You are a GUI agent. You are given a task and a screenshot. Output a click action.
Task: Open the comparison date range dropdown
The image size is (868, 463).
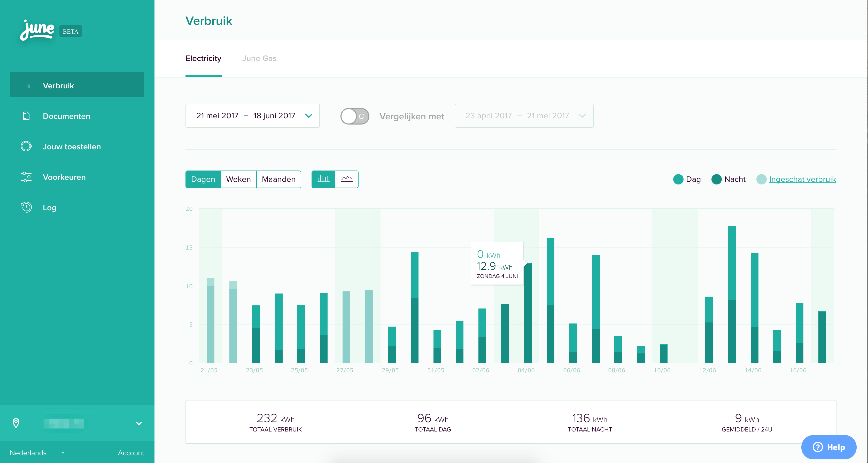tap(524, 115)
